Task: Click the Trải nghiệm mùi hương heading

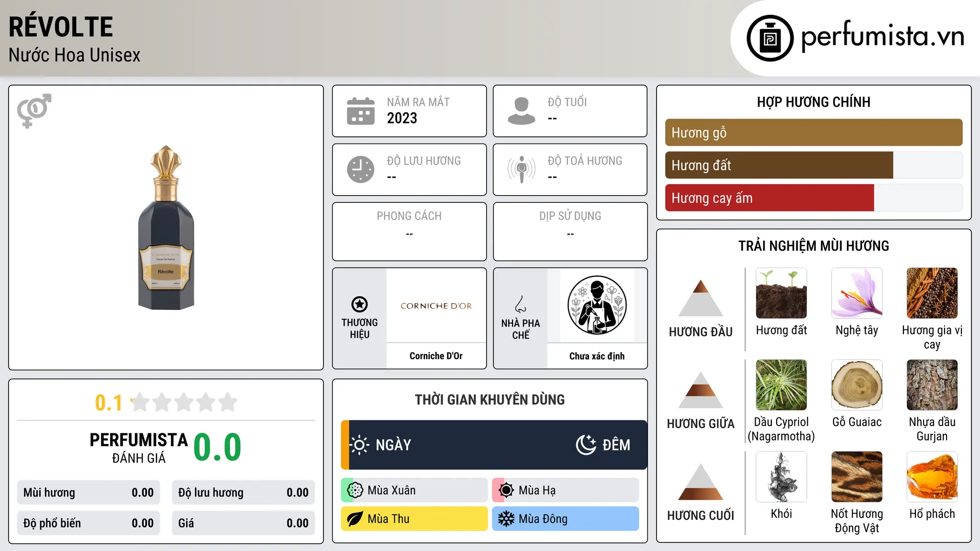Action: [x=813, y=246]
